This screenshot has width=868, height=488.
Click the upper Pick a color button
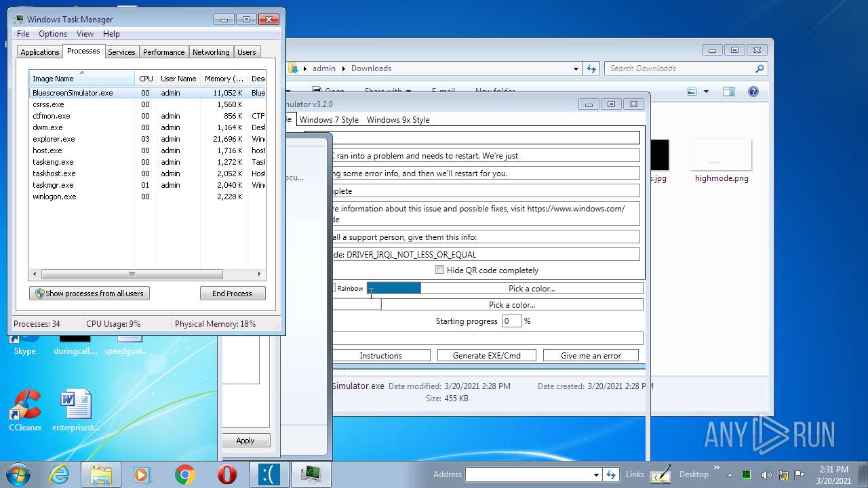[532, 288]
